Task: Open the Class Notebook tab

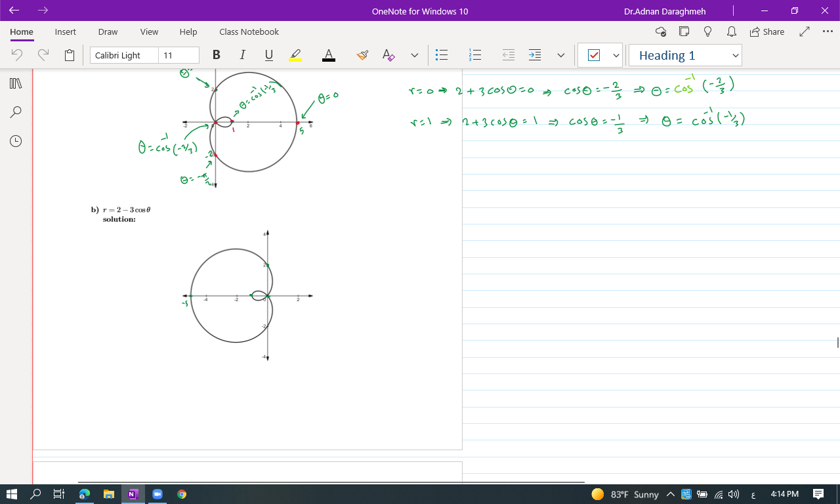Action: pyautogui.click(x=249, y=31)
